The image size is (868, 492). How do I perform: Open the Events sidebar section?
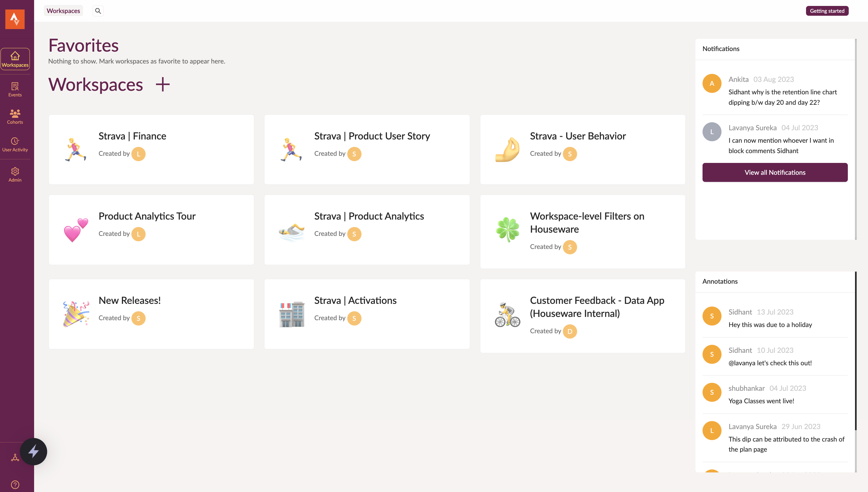15,90
